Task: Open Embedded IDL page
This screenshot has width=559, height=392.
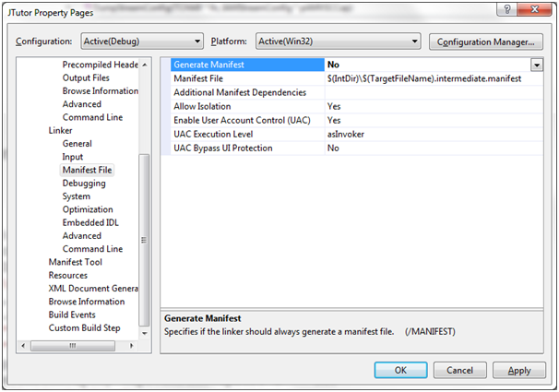Action: (90, 222)
